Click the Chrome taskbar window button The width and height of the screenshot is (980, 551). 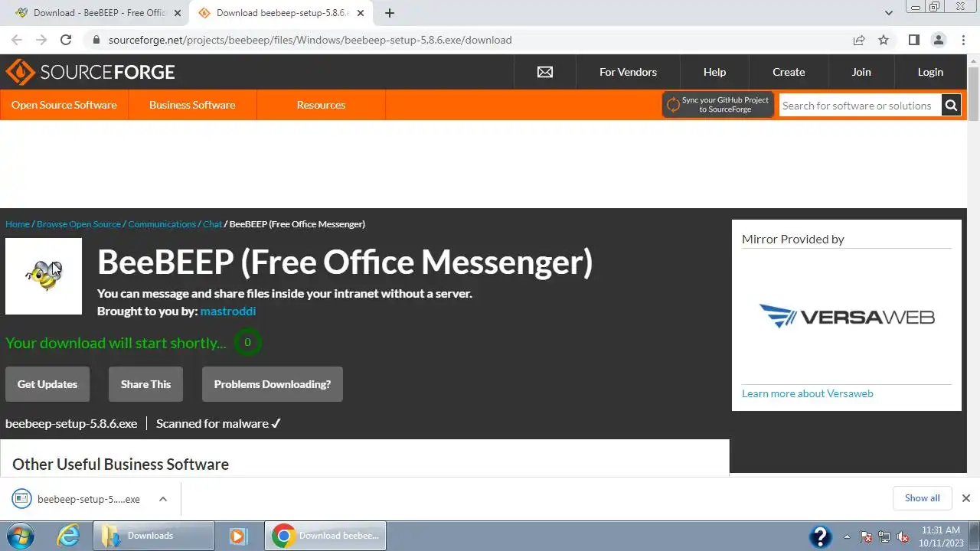(x=325, y=536)
